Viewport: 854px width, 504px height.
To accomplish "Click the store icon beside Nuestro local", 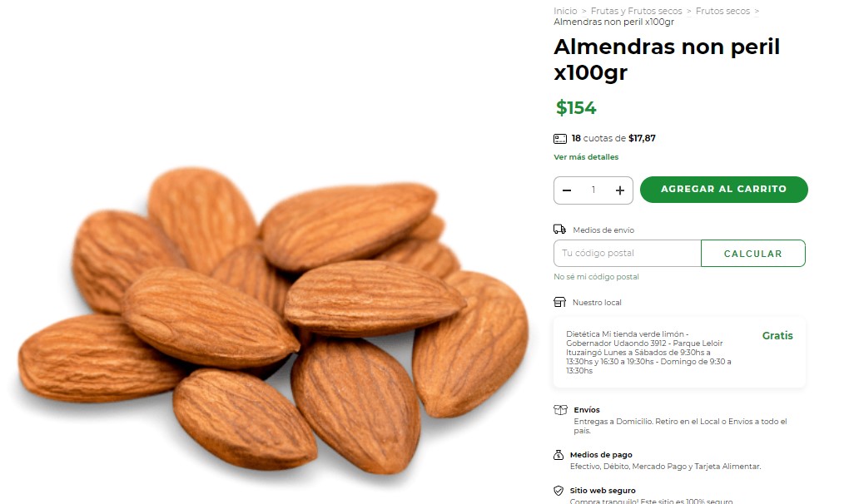I will click(x=559, y=302).
